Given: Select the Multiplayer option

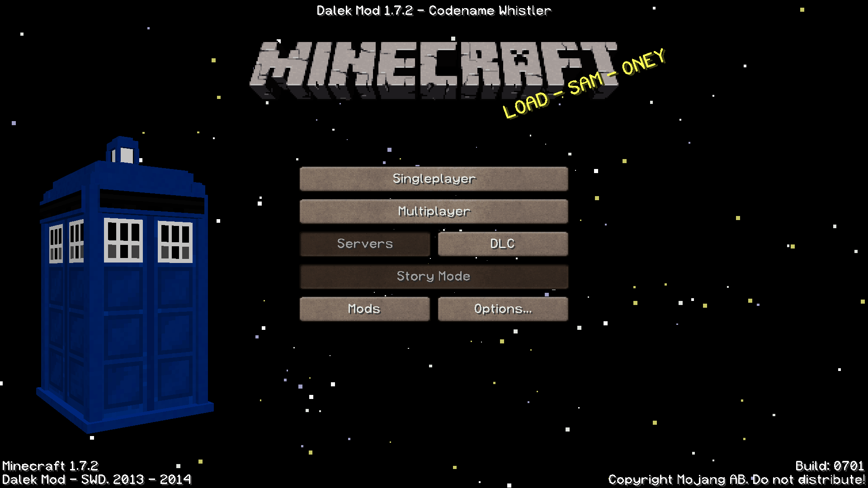Looking at the screenshot, I should [x=434, y=211].
